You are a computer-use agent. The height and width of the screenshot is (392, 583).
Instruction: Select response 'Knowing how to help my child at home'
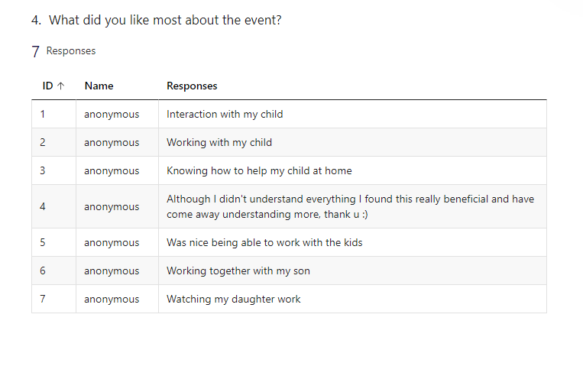(x=259, y=170)
